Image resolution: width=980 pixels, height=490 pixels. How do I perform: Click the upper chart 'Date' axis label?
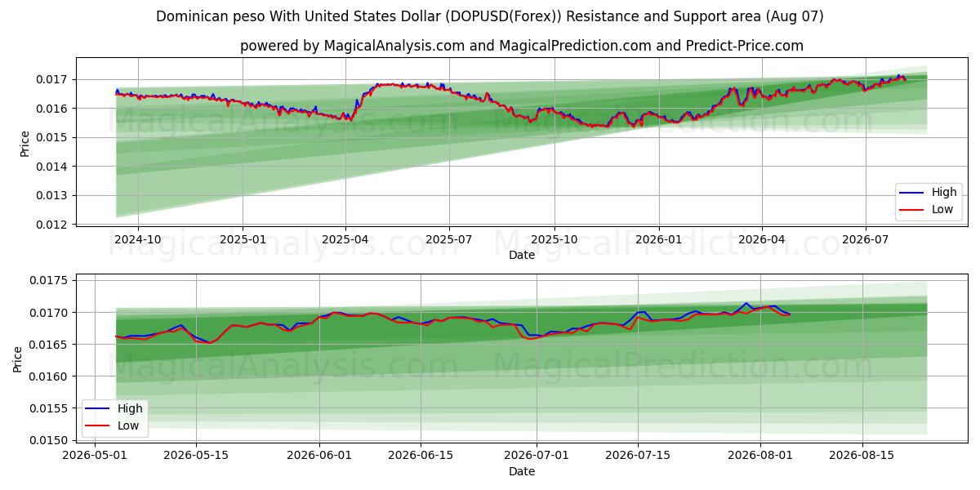[x=522, y=255]
